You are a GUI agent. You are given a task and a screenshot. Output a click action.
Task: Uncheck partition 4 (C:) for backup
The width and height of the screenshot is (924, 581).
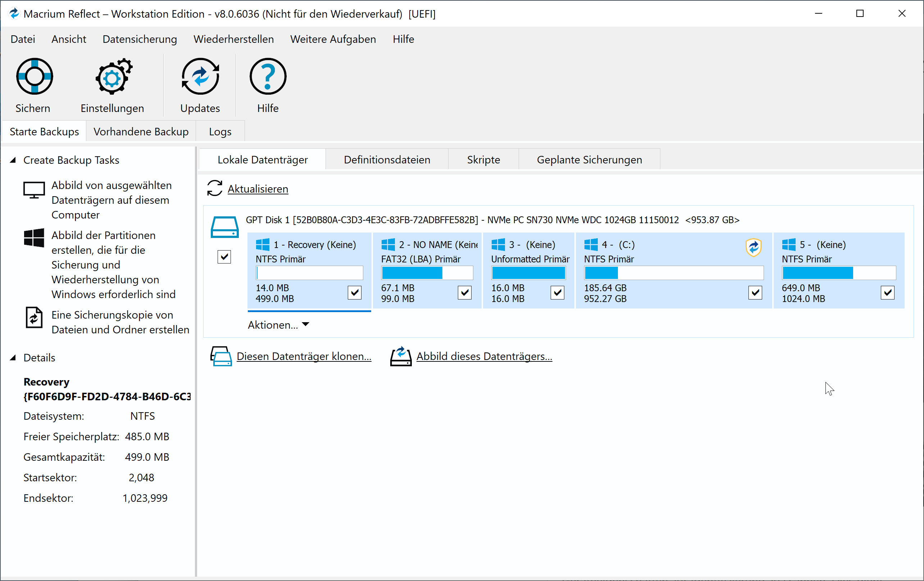point(755,293)
